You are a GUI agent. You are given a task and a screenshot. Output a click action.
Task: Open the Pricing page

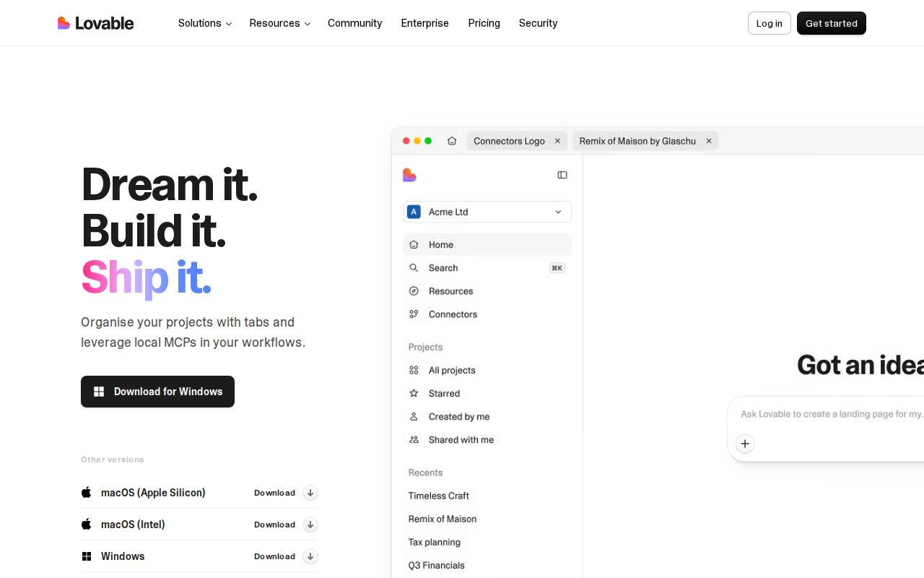[484, 23]
